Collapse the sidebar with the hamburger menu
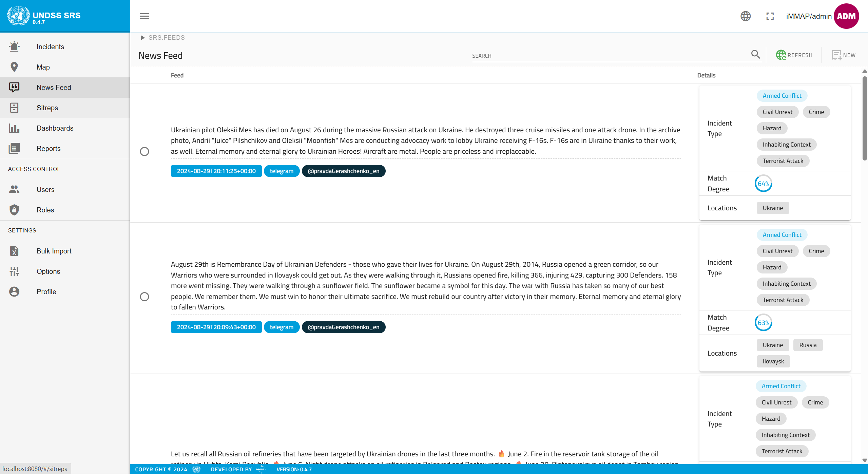868x474 pixels. point(144,16)
